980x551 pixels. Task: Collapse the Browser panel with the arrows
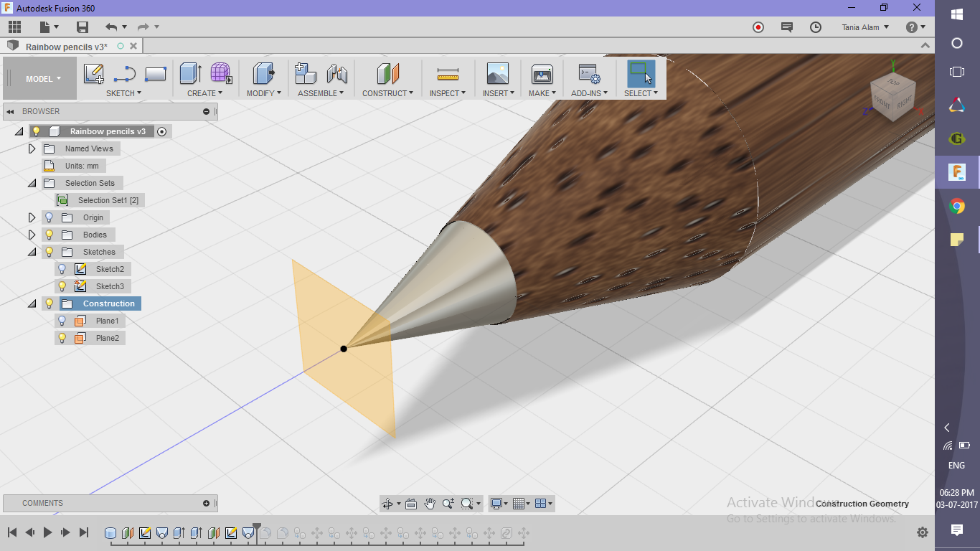pos(11,111)
